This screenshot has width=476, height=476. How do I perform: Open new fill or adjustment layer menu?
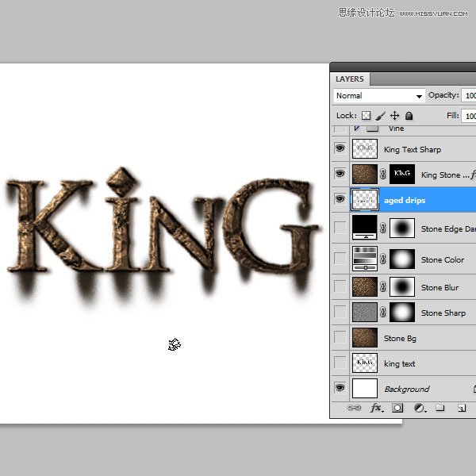(420, 408)
